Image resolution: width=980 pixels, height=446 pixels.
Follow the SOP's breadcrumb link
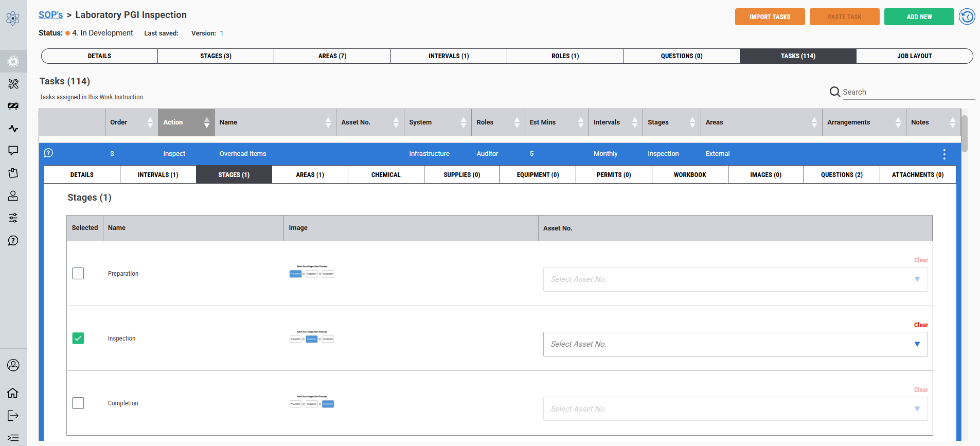(x=50, y=15)
